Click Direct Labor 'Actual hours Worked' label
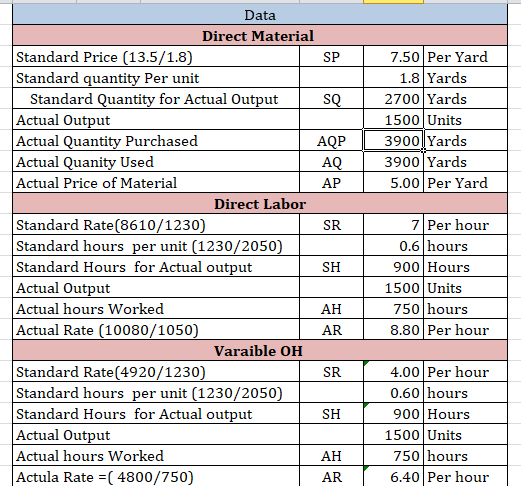 click(156, 309)
